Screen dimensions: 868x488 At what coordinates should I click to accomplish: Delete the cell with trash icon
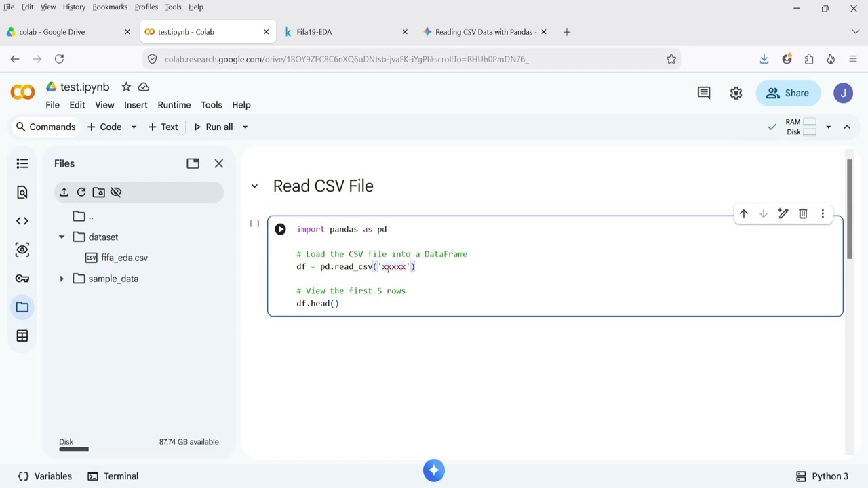click(803, 214)
